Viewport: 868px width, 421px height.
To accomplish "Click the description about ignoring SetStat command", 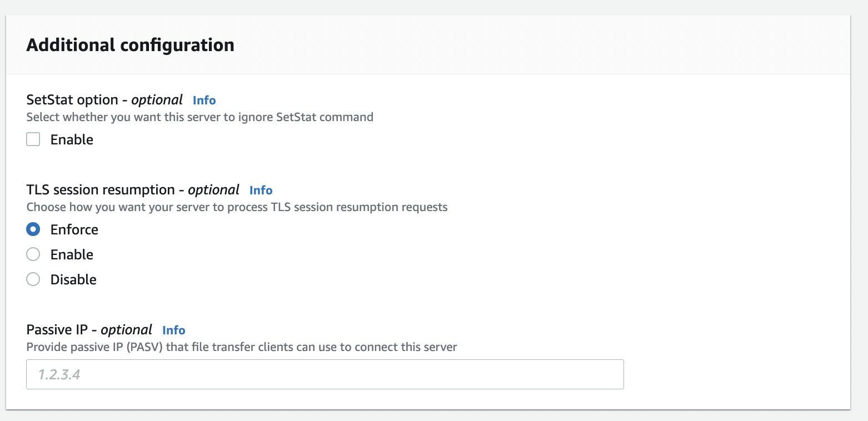I will click(x=200, y=117).
